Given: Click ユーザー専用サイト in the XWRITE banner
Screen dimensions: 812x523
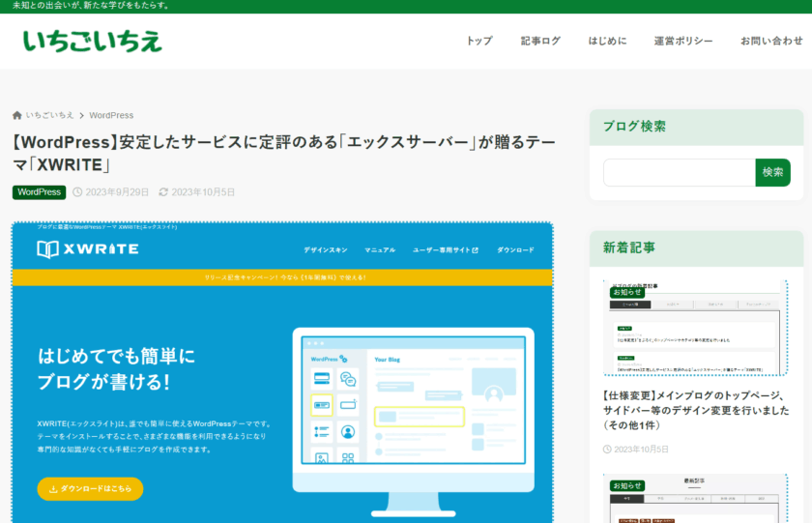Looking at the screenshot, I should [x=446, y=250].
